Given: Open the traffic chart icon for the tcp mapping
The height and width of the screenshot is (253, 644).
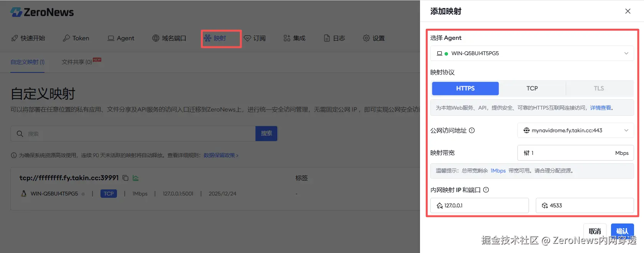Looking at the screenshot, I should pos(136,178).
